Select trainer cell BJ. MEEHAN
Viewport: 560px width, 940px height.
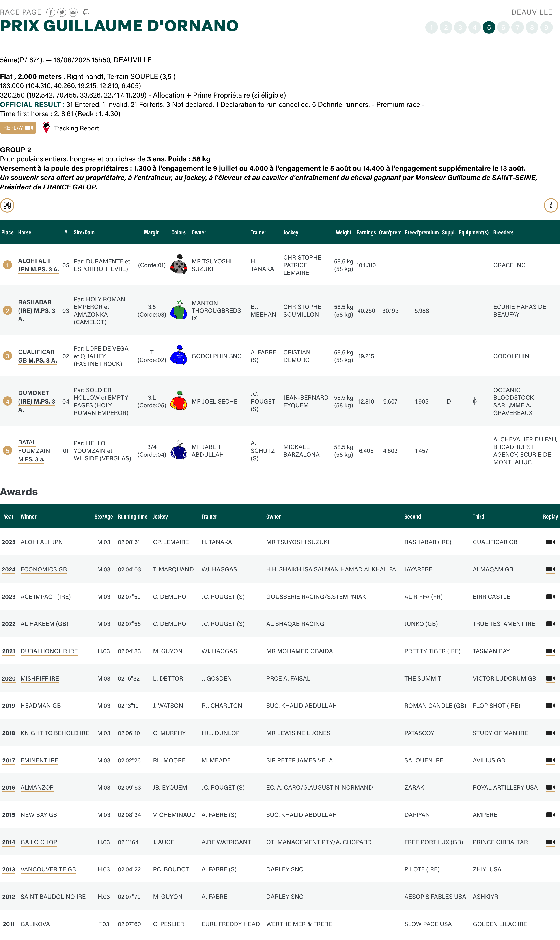(263, 311)
